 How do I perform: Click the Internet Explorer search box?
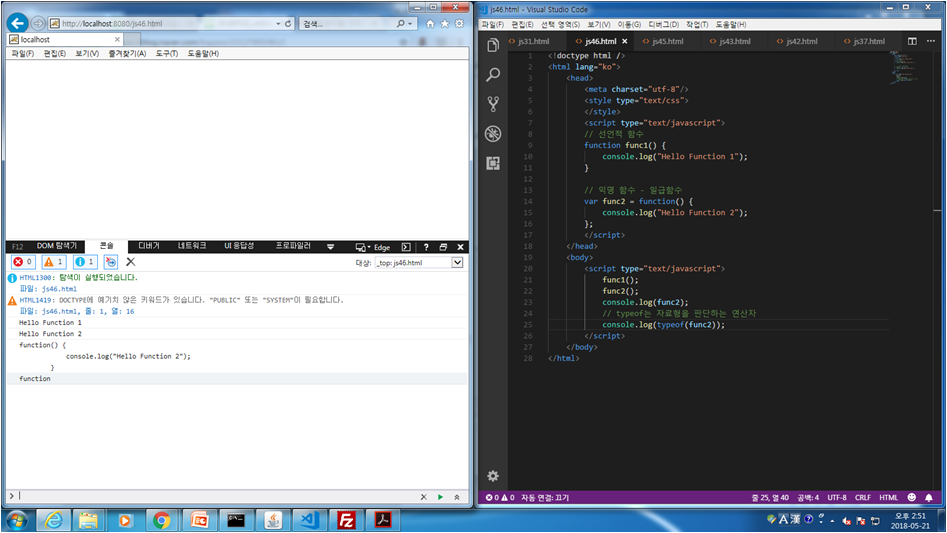click(348, 24)
